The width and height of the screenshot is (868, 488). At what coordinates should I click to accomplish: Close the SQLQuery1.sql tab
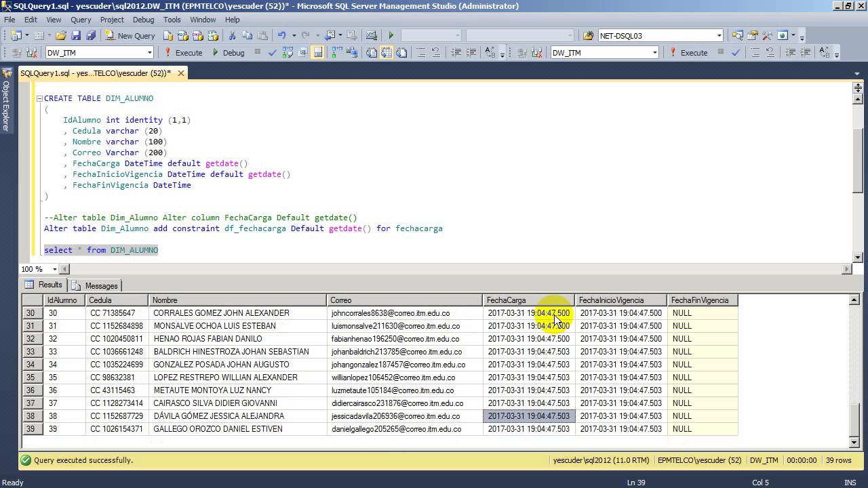181,73
